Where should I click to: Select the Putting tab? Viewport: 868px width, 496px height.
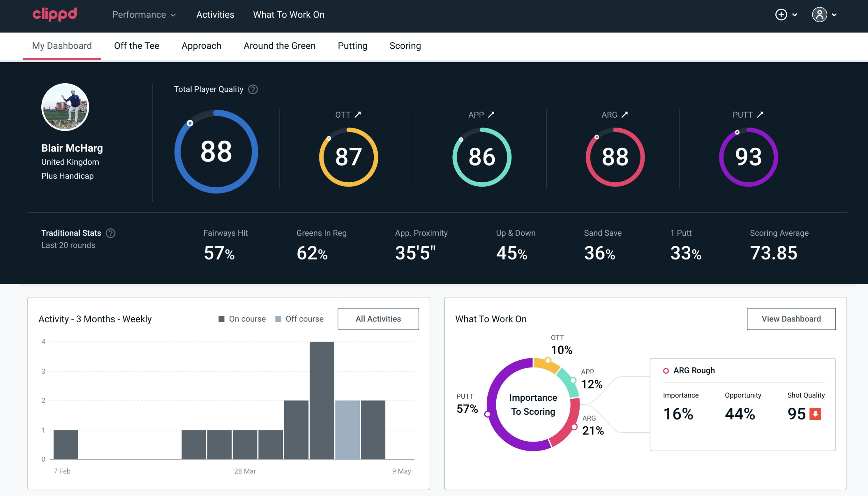pos(352,45)
